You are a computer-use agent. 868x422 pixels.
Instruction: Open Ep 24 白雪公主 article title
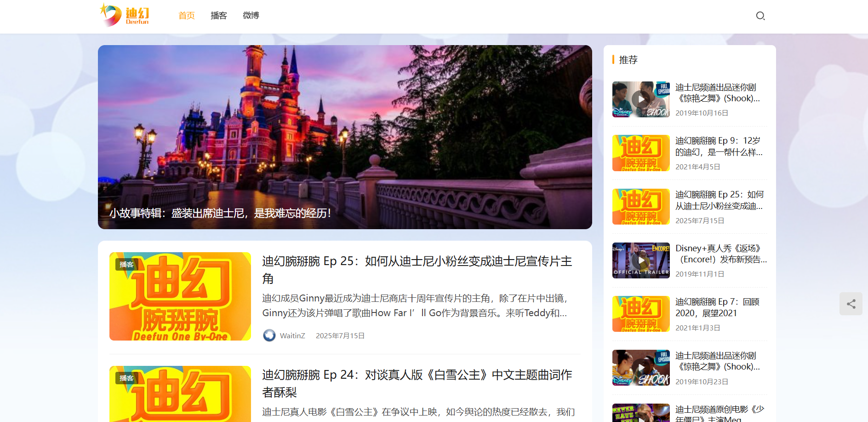point(417,383)
